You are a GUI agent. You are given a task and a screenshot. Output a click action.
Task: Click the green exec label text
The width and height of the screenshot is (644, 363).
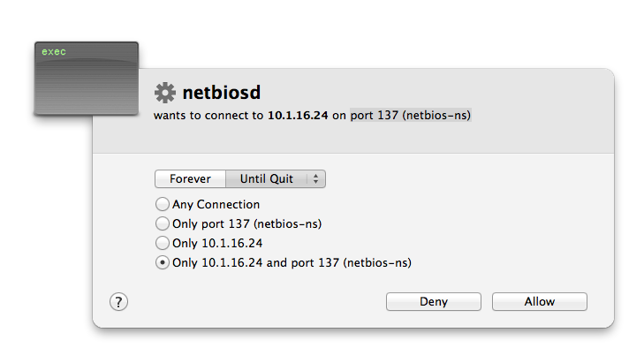(x=54, y=52)
